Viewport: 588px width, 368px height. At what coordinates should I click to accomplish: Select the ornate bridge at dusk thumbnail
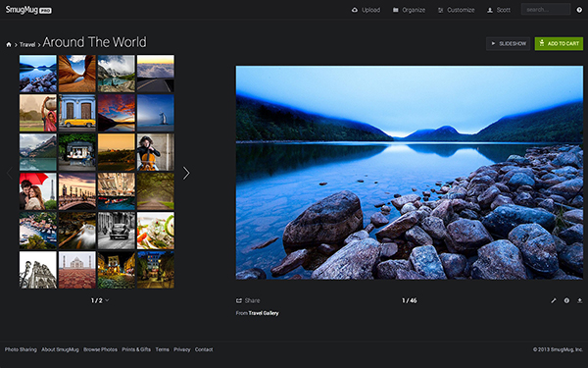click(77, 191)
